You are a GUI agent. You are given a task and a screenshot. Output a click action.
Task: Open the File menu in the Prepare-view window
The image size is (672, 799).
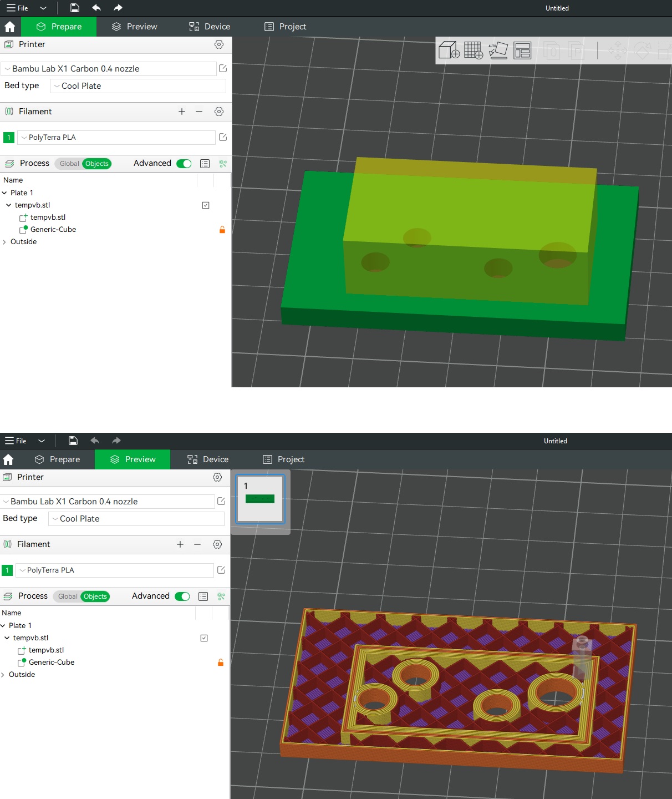(17, 8)
